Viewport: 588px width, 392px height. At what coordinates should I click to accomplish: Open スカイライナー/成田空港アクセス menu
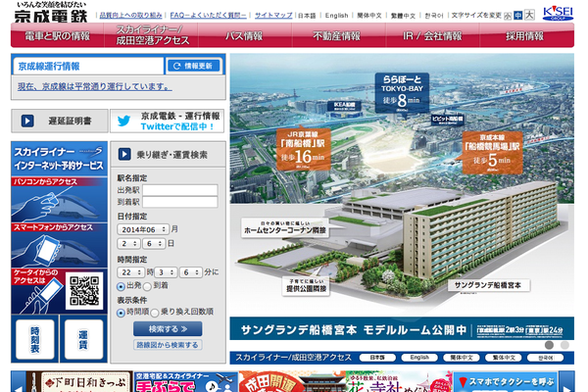[151, 35]
